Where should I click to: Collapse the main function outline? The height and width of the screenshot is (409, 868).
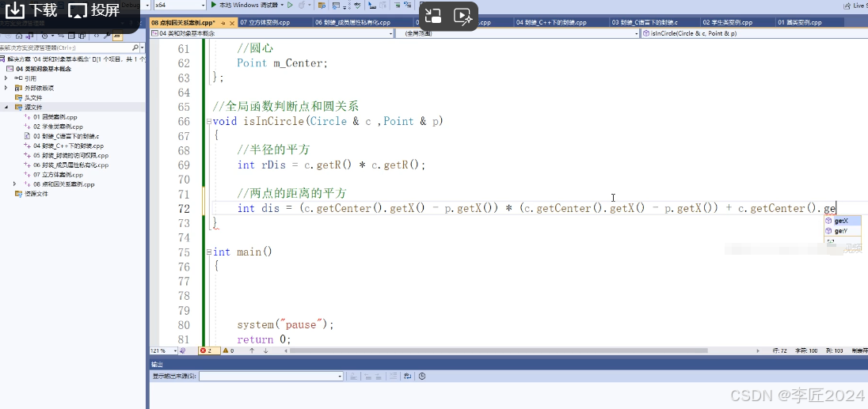208,252
